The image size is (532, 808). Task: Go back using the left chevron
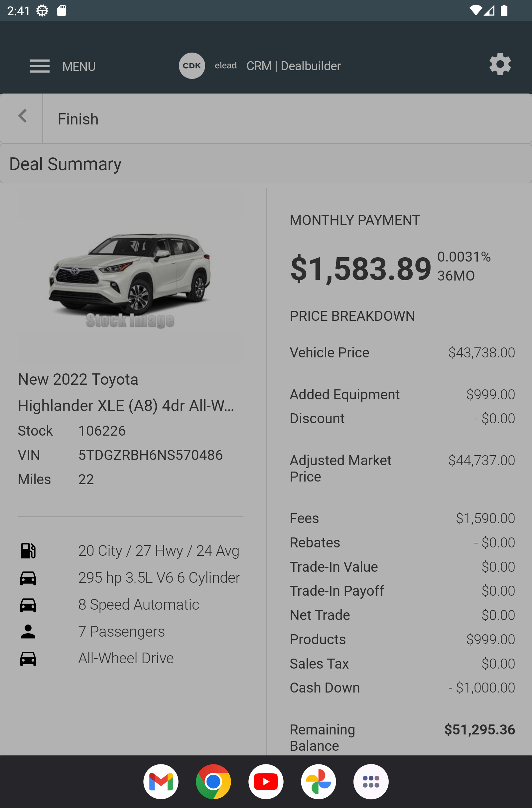click(22, 116)
